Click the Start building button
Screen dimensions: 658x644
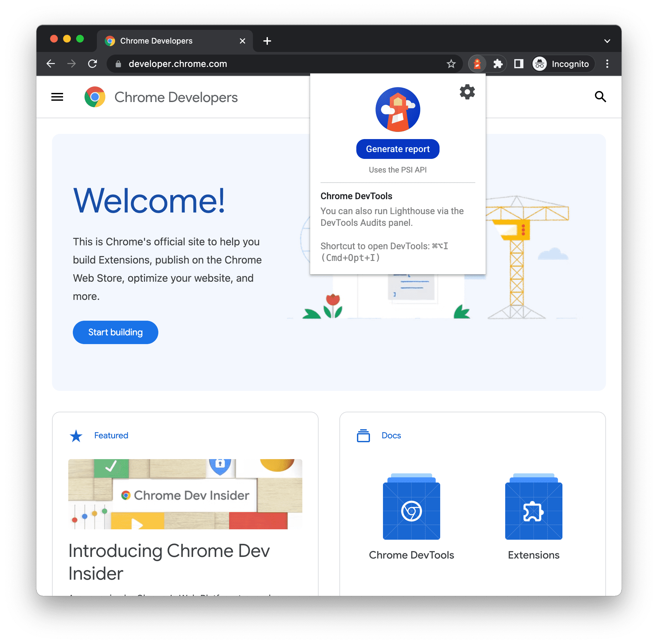(116, 332)
